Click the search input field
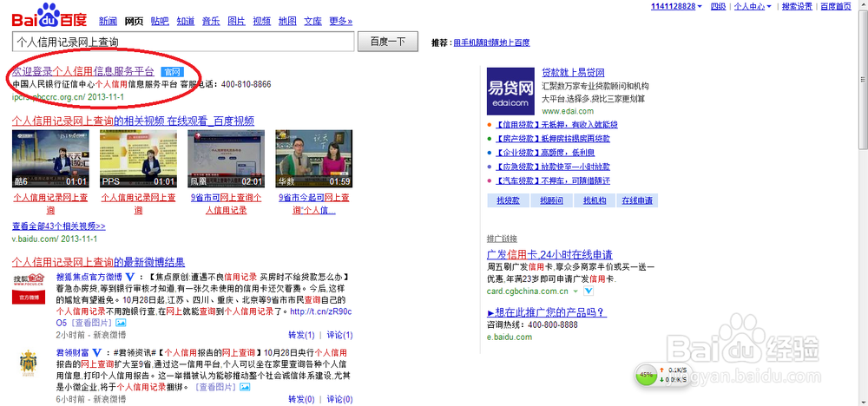This screenshot has height=406, width=868. (182, 42)
